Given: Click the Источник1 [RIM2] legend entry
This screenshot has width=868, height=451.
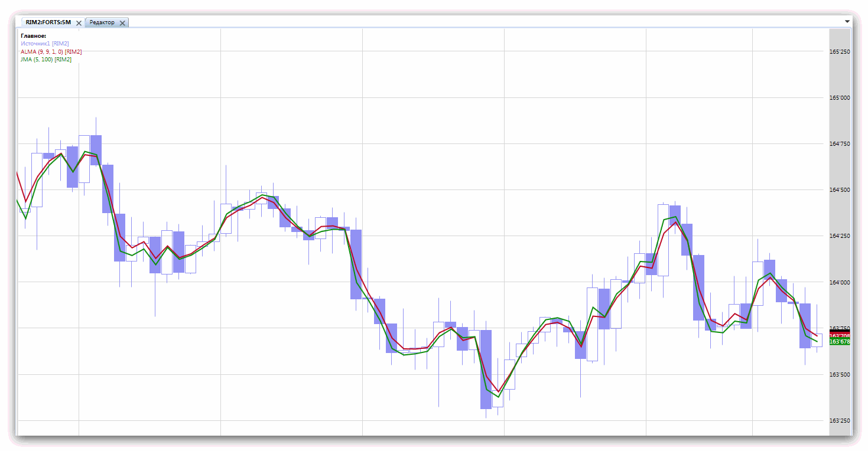Looking at the screenshot, I should 45,44.
